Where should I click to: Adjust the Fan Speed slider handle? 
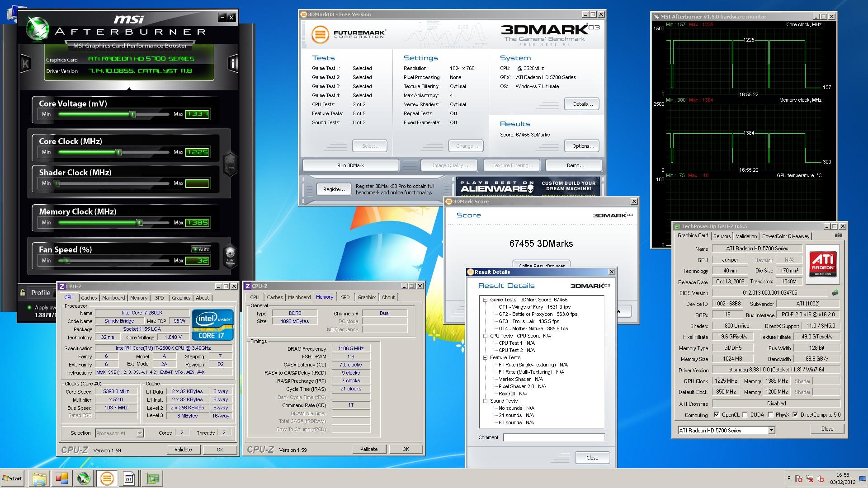click(x=67, y=261)
